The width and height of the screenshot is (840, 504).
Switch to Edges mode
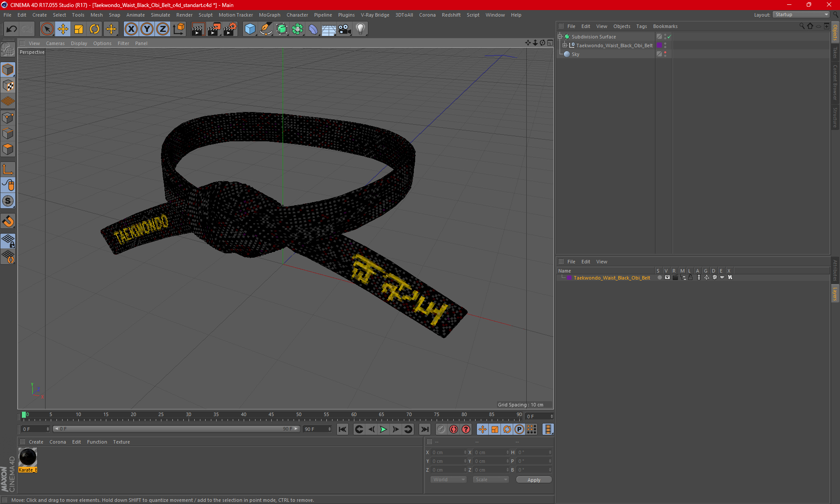click(x=8, y=133)
